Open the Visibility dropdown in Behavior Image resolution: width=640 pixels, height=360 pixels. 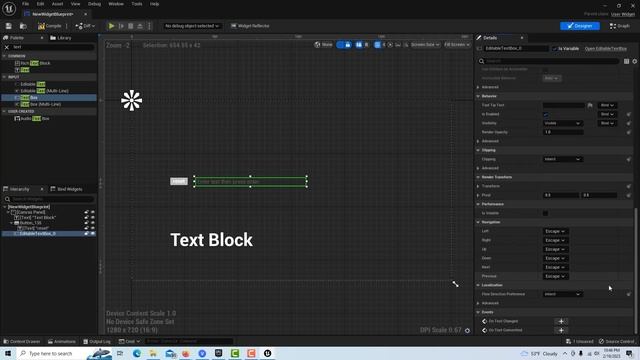[x=562, y=123]
